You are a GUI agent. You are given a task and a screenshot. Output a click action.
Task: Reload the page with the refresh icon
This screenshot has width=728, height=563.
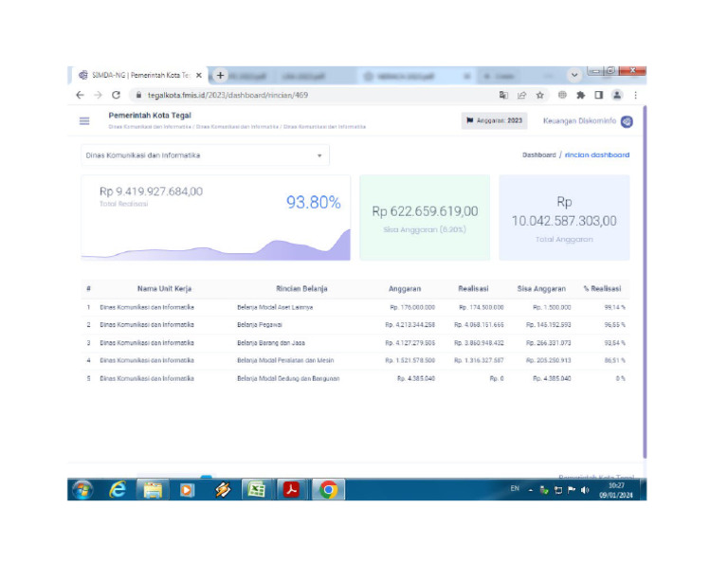pyautogui.click(x=116, y=95)
